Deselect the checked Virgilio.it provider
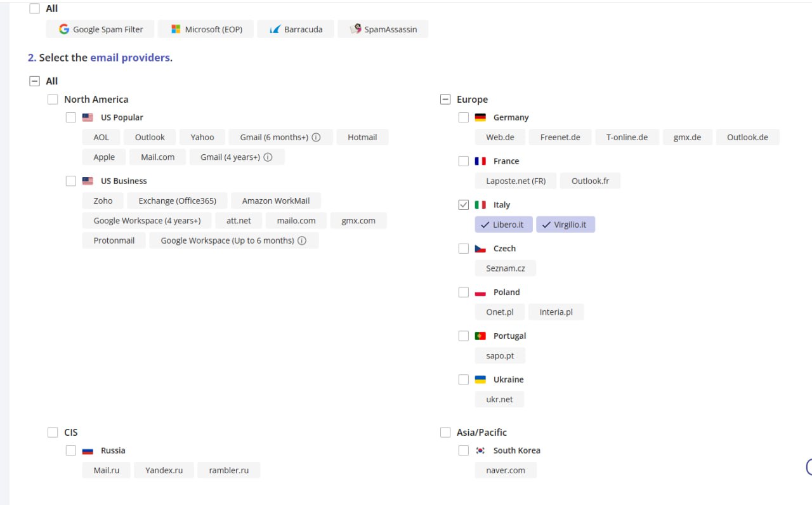Image resolution: width=812 pixels, height=505 pixels. point(565,225)
